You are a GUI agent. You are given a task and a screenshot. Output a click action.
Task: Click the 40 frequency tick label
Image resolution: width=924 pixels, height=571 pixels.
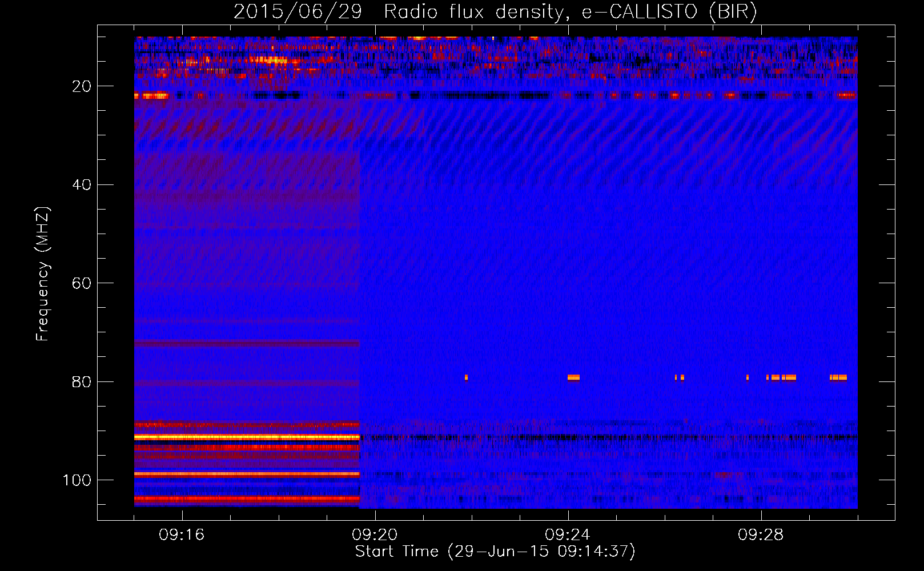click(x=82, y=185)
